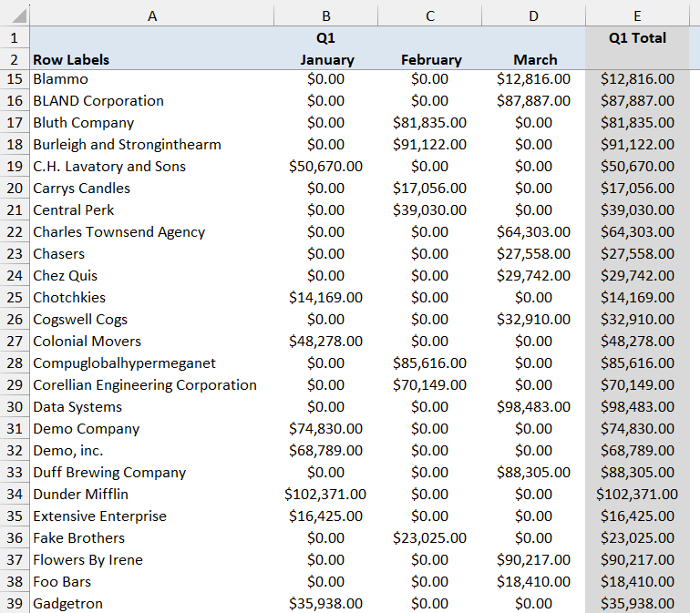Click February value $85,616.00
The width and height of the screenshot is (700, 613).
click(430, 363)
